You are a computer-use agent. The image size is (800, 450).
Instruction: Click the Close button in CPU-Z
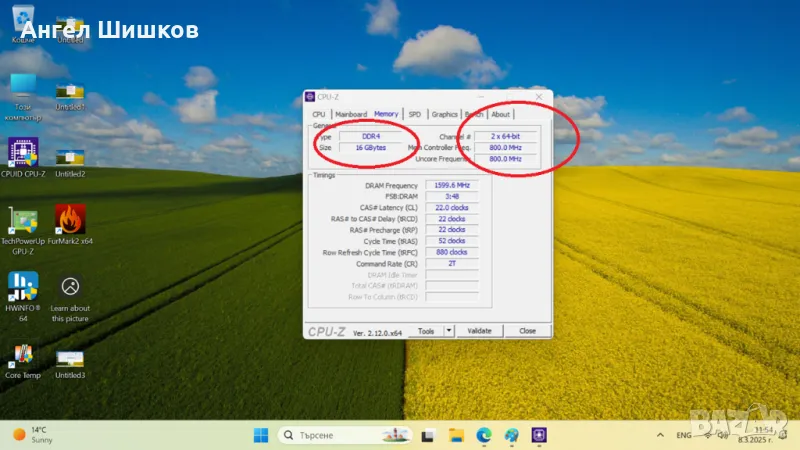(x=527, y=331)
